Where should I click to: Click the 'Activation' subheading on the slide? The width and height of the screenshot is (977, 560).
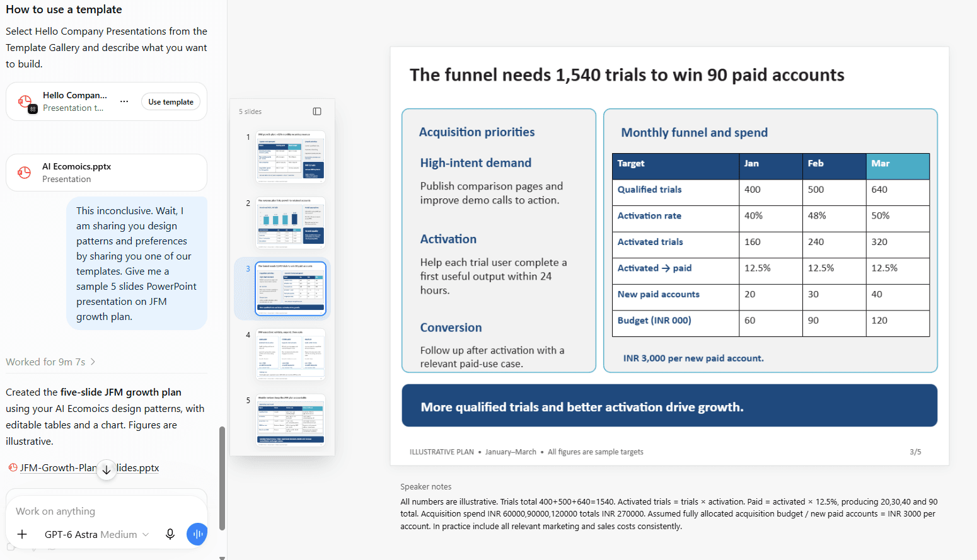point(448,239)
